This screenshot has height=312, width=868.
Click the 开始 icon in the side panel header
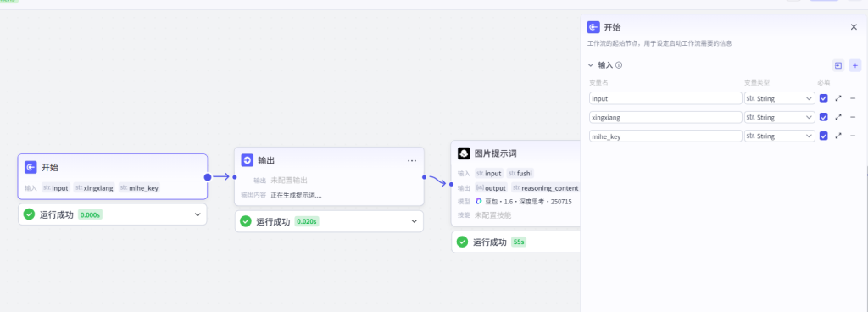(x=593, y=27)
